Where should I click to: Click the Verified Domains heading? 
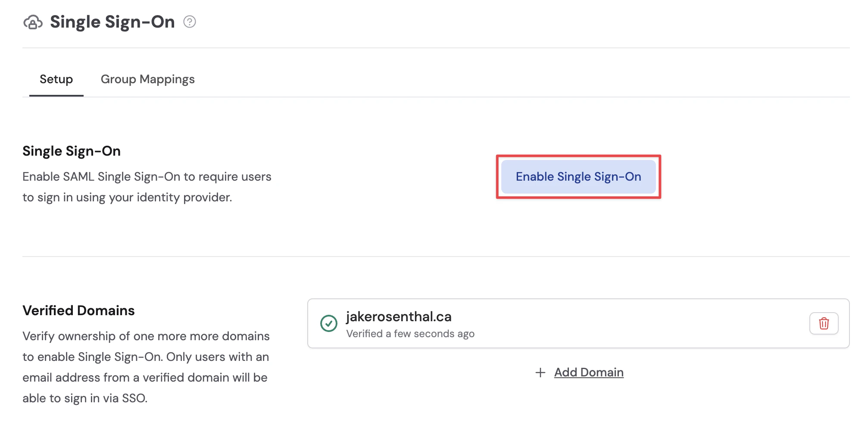tap(78, 310)
